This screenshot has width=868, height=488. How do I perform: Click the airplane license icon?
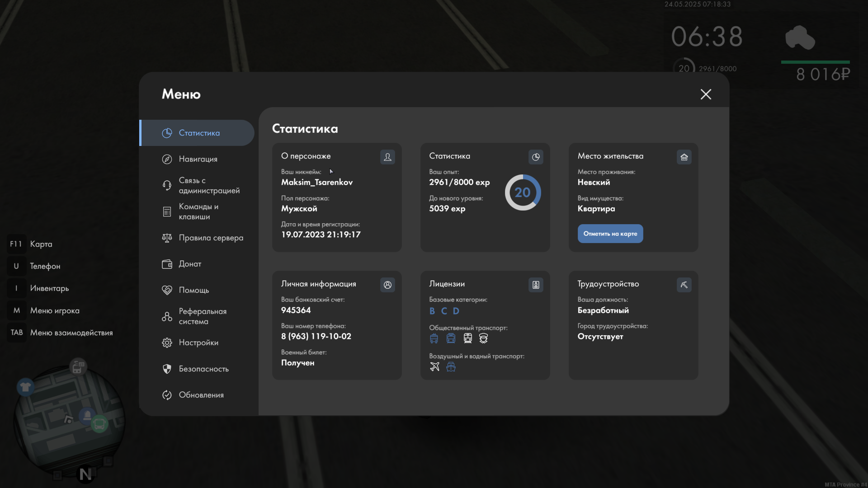pyautogui.click(x=434, y=367)
